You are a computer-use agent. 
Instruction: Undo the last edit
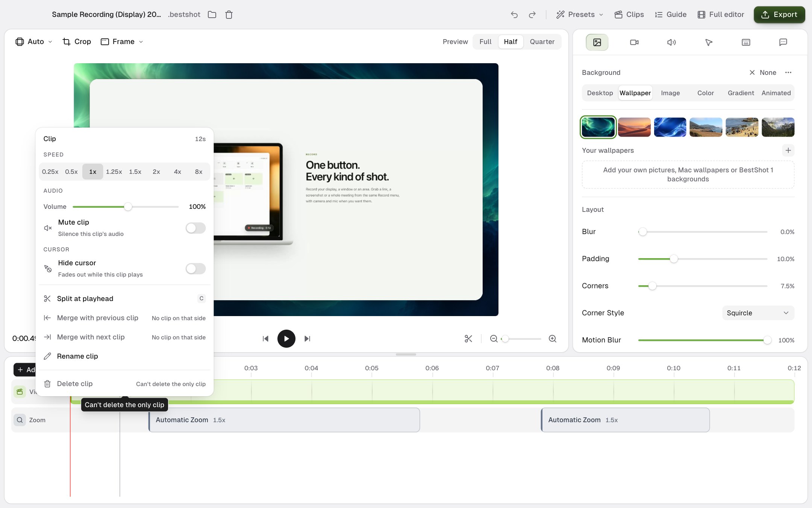[514, 15]
